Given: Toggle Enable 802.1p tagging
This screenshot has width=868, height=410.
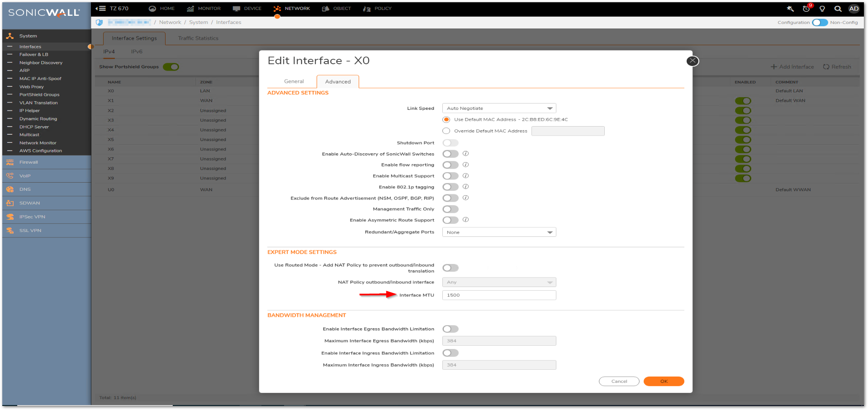Looking at the screenshot, I should pos(451,187).
